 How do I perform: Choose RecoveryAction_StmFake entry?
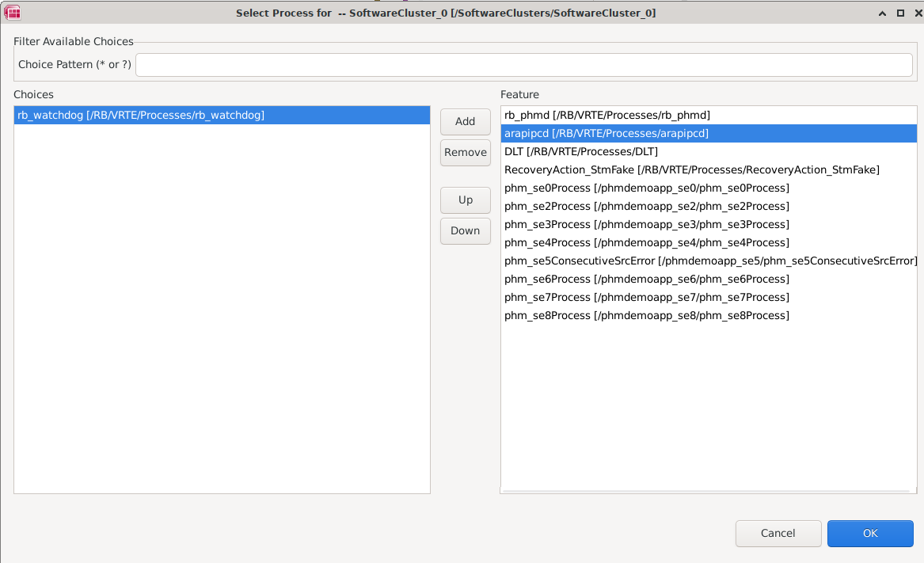tap(691, 170)
